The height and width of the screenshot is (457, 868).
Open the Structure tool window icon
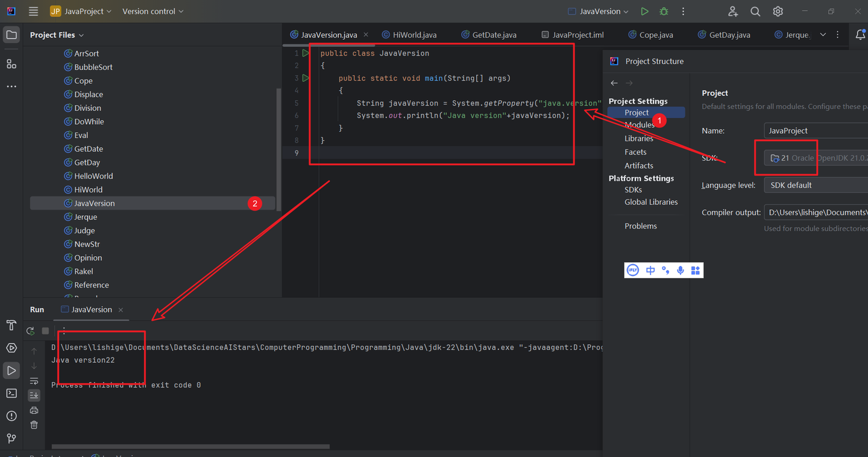[x=11, y=63]
